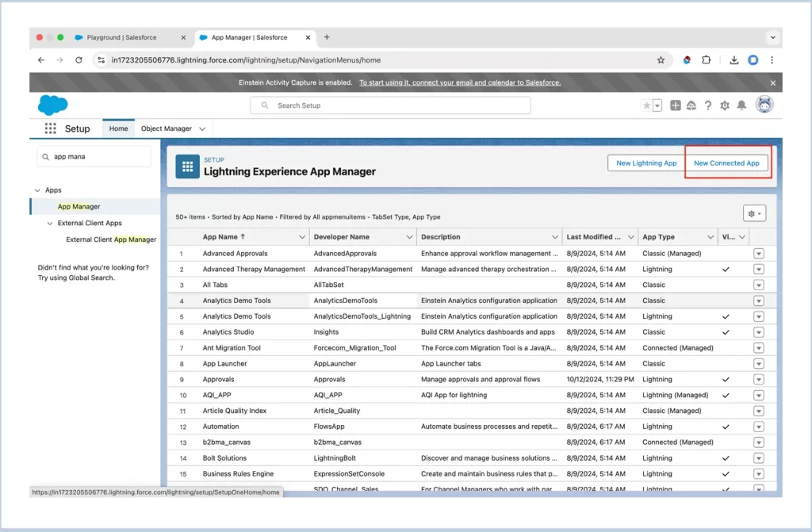Open the Last Modified column menu
This screenshot has height=532, width=812.
pos(630,237)
